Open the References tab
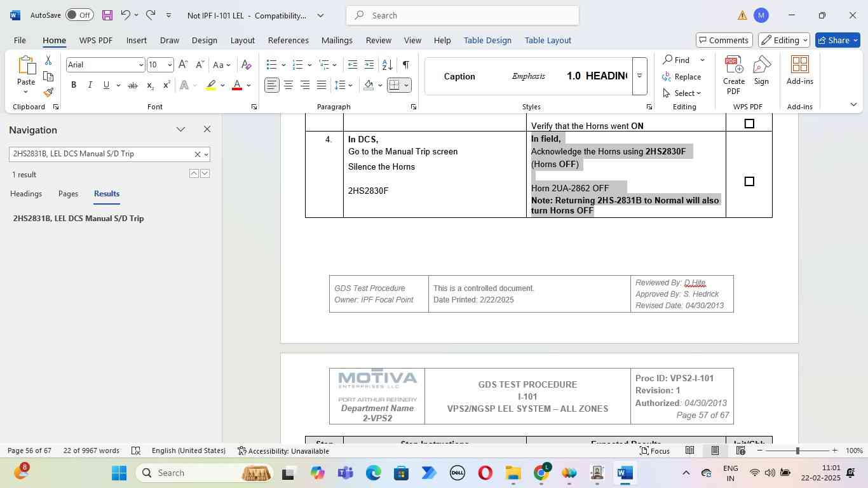The image size is (868, 488). pyautogui.click(x=288, y=40)
